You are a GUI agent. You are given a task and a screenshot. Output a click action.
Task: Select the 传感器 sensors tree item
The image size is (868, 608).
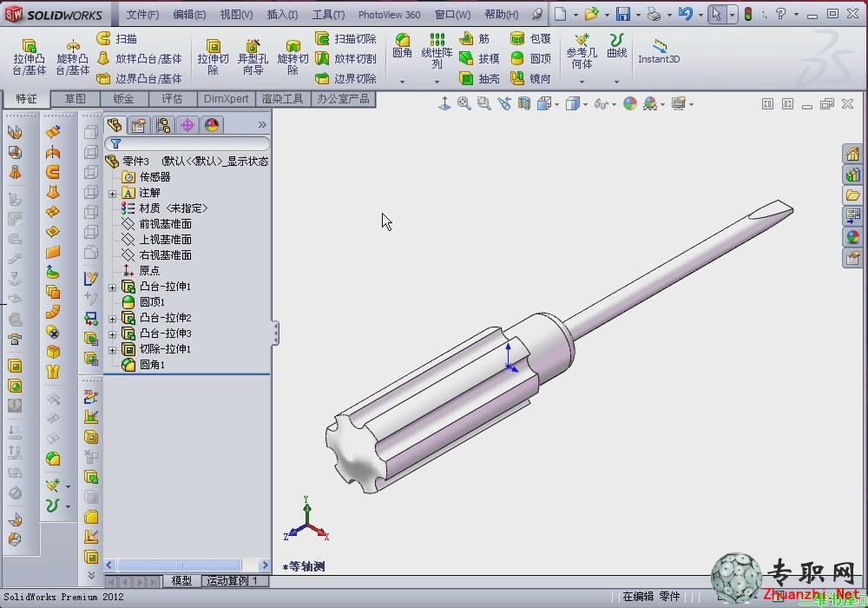point(146,177)
